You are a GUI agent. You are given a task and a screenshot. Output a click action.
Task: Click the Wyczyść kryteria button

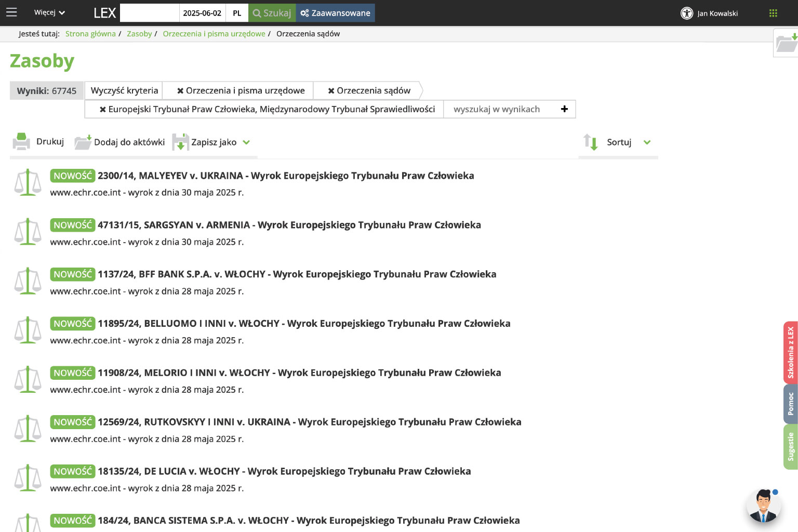coord(124,90)
